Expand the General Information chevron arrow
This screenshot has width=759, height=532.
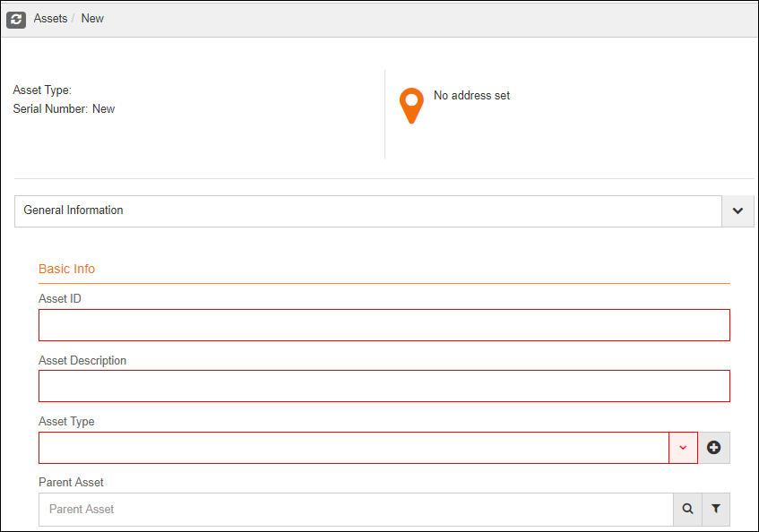click(x=737, y=210)
